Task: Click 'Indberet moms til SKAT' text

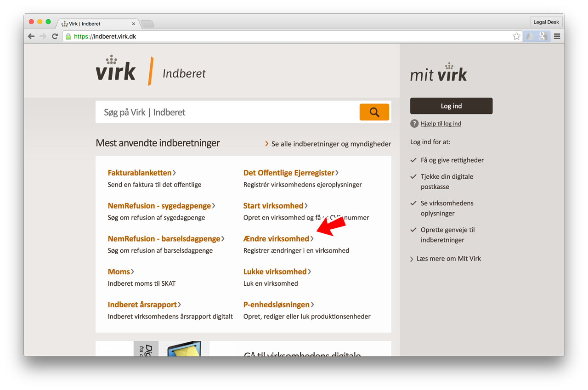Action: (141, 284)
